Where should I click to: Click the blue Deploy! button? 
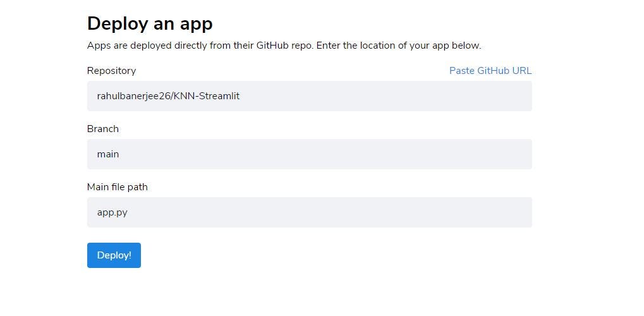[x=114, y=255]
